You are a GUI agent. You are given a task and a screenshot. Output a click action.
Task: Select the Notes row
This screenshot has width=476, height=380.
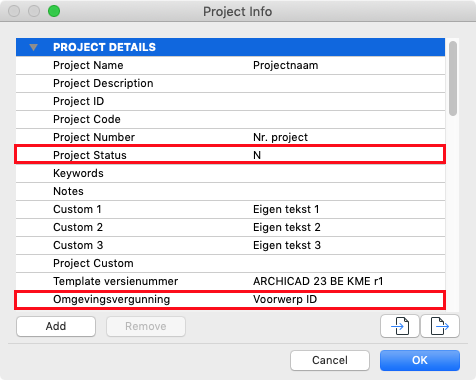pos(230,191)
